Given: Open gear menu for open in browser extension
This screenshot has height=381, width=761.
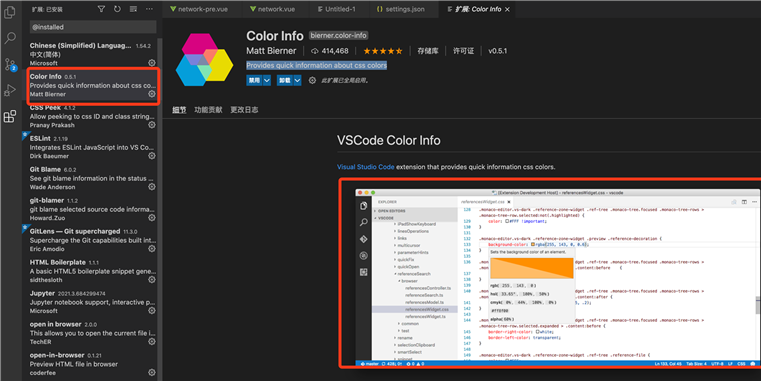Looking at the screenshot, I should [151, 341].
